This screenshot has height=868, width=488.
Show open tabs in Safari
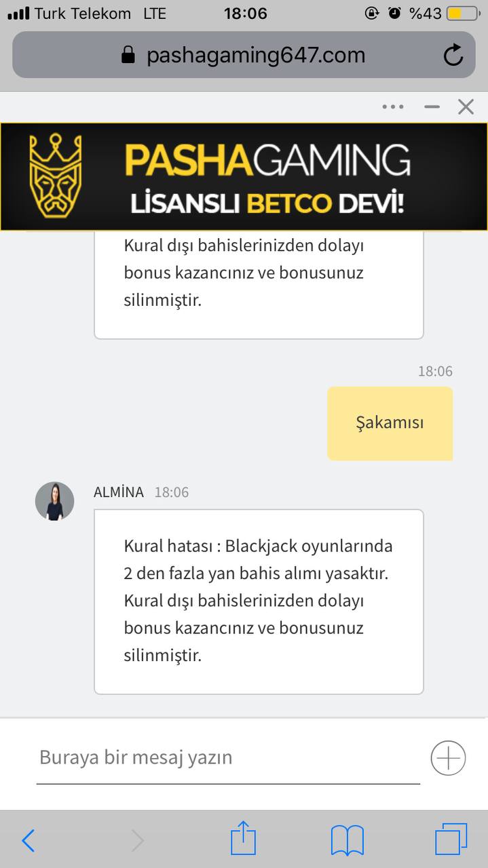(x=451, y=840)
